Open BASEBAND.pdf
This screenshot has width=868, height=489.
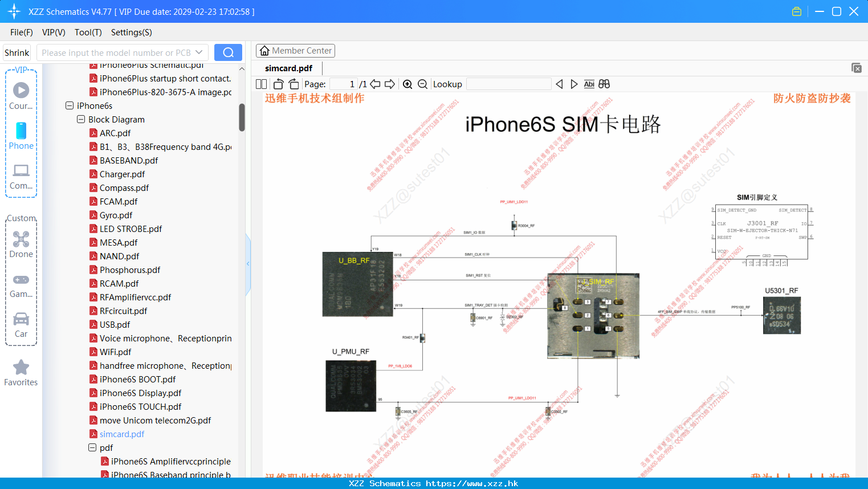(x=129, y=160)
